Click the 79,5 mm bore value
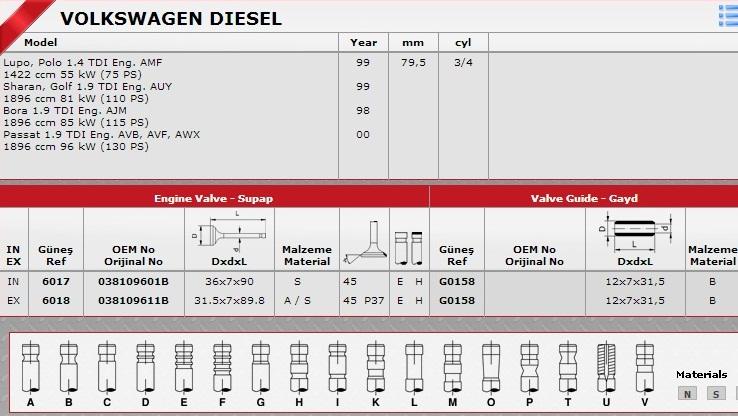738x416 pixels. 413,62
